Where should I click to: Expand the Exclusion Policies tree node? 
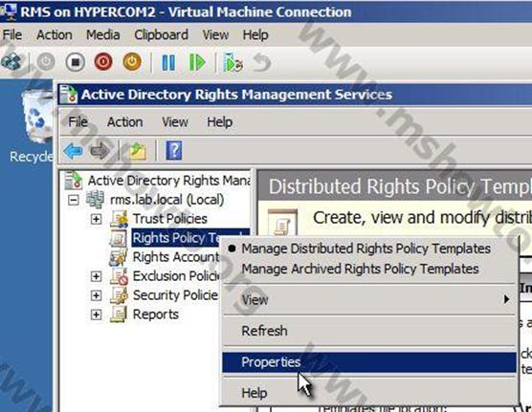96,276
